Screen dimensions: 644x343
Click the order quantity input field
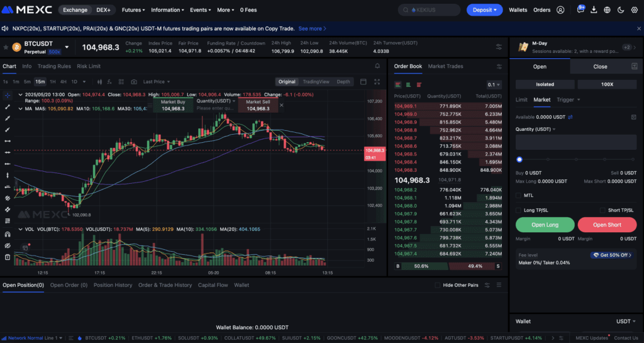pos(576,142)
